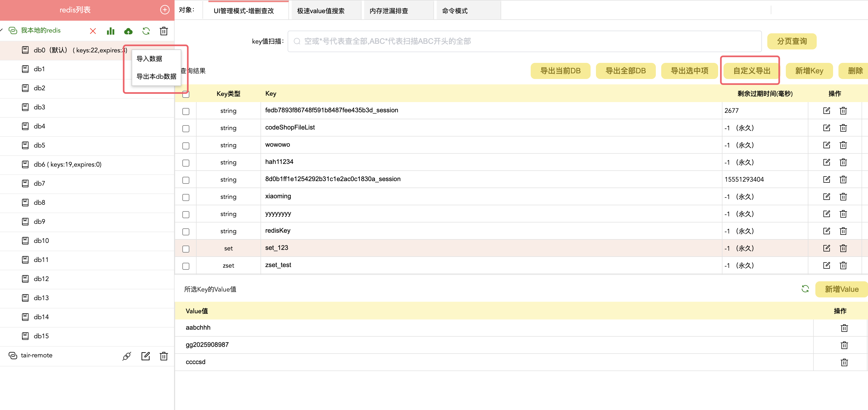Open statistics bar chart icon for 我本地的redis

point(111,31)
